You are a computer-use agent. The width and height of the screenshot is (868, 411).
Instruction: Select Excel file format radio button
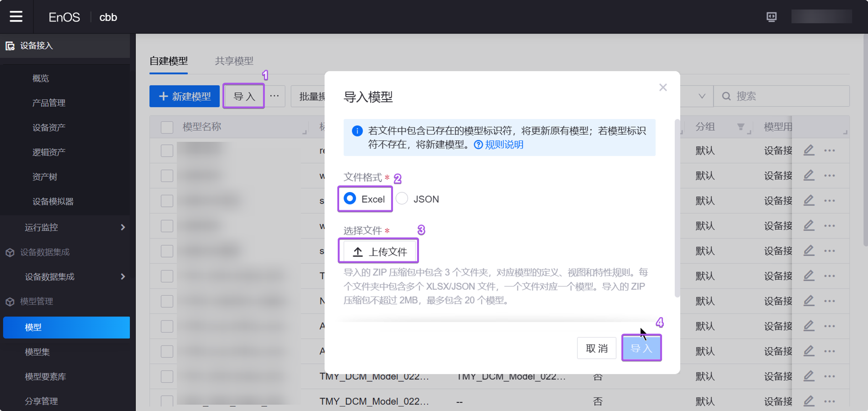pos(351,198)
